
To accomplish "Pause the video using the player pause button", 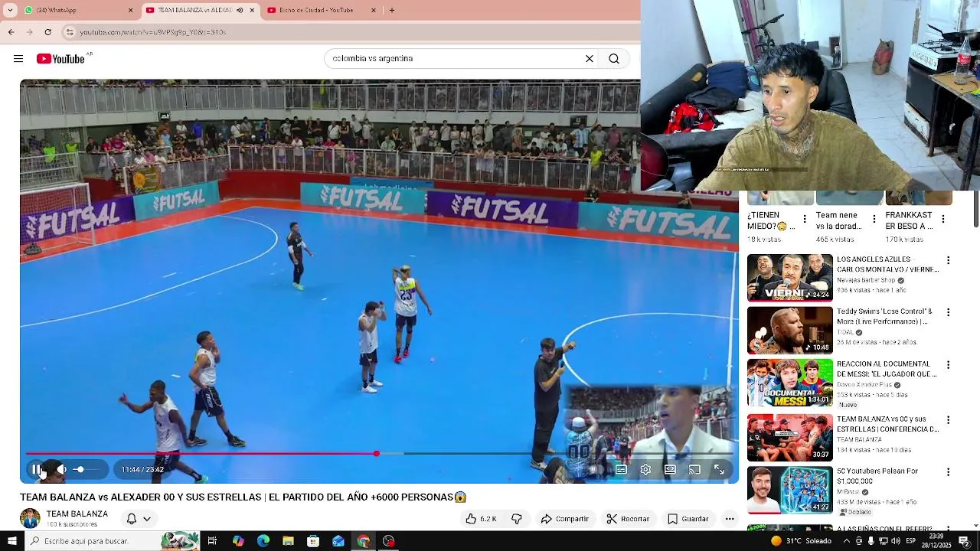I will pos(36,469).
